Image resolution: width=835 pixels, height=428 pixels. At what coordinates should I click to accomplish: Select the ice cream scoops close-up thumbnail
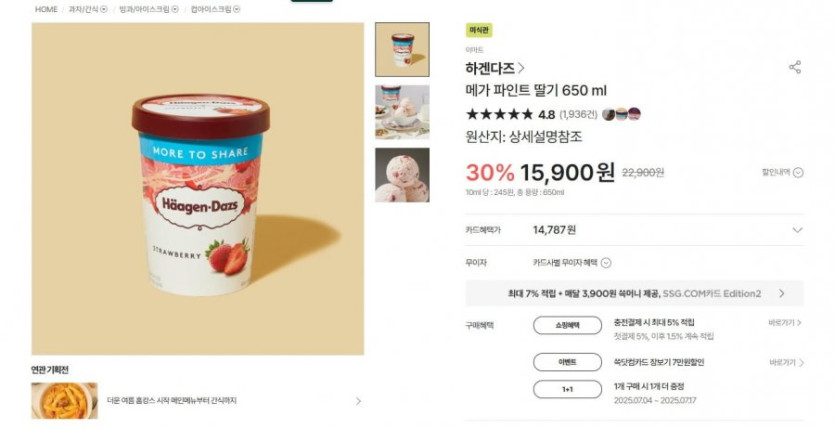tap(402, 175)
